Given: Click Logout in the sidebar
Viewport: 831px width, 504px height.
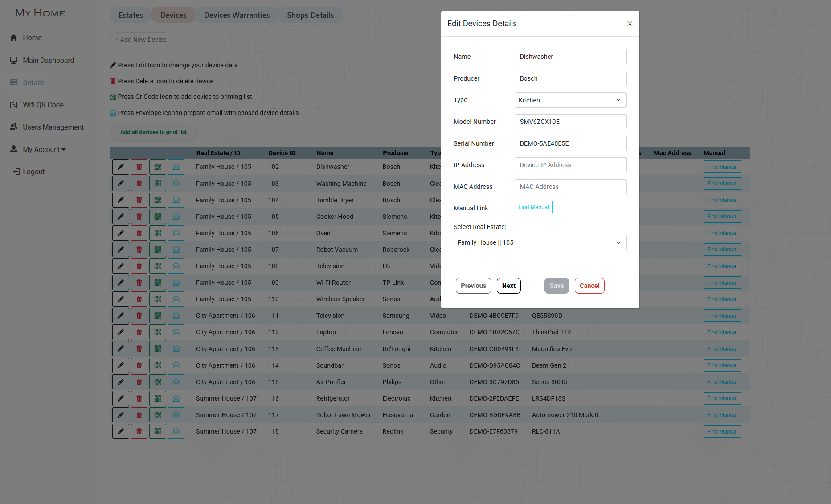Looking at the screenshot, I should click(x=29, y=172).
